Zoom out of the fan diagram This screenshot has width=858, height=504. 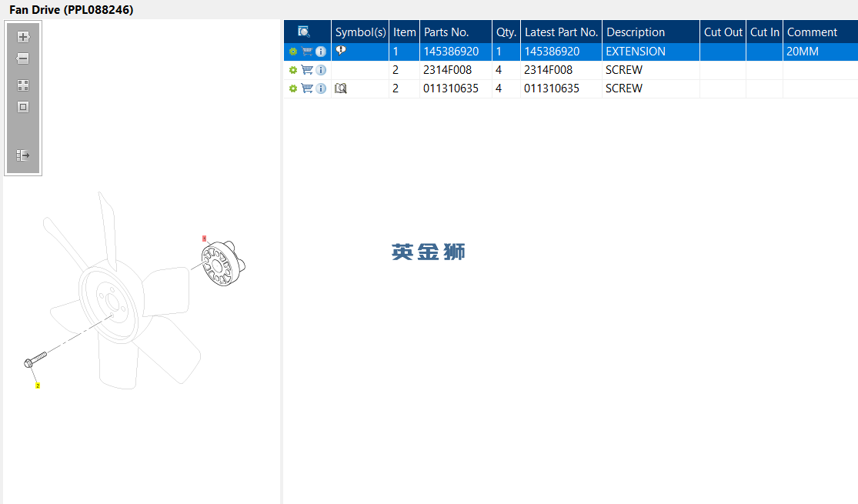pos(23,58)
